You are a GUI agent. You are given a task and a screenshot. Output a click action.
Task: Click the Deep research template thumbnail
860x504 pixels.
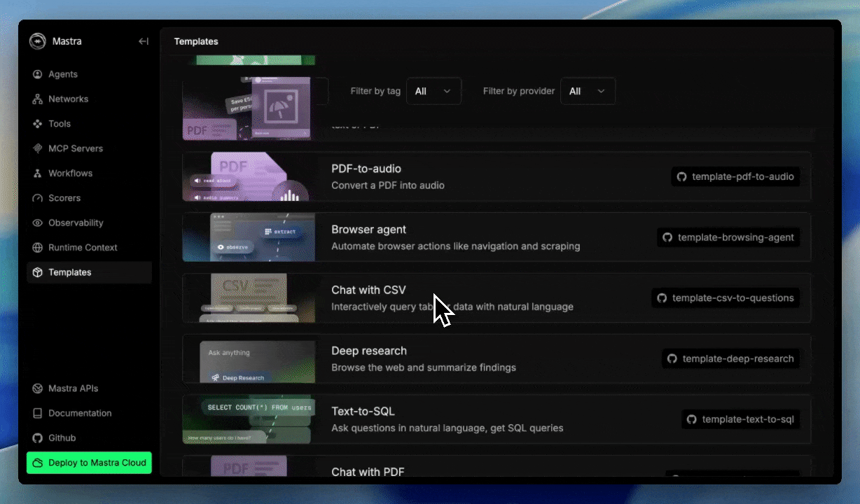(249, 358)
